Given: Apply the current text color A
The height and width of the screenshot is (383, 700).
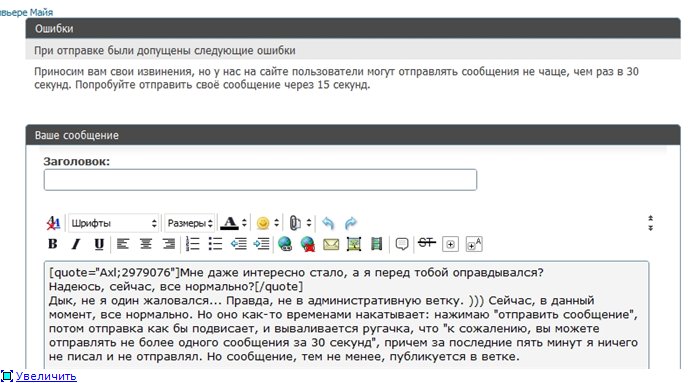Looking at the screenshot, I should tap(229, 223).
